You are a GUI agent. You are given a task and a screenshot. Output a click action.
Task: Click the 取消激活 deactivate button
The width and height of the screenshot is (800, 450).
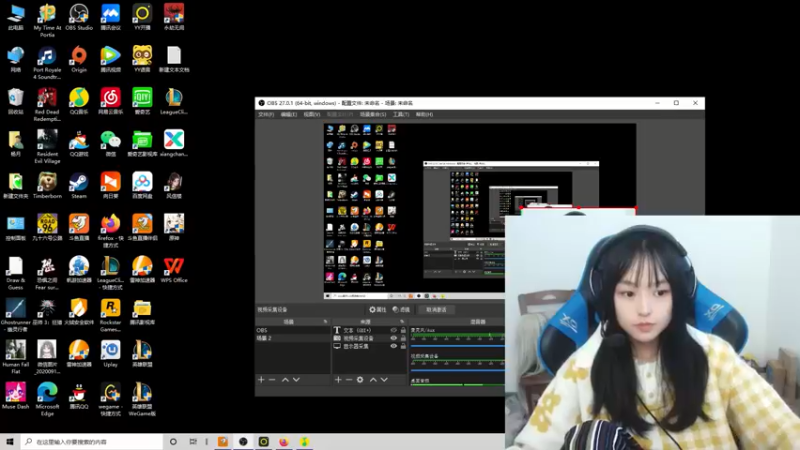(x=436, y=310)
